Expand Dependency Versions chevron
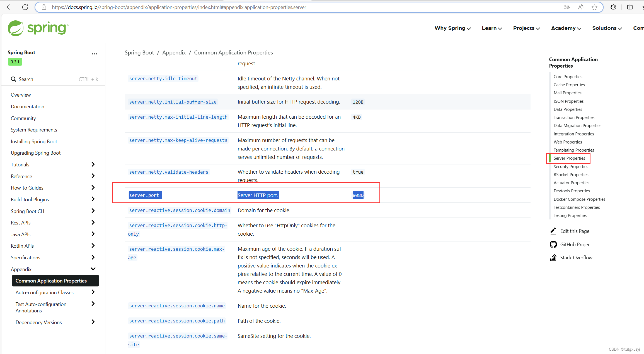 click(x=93, y=322)
